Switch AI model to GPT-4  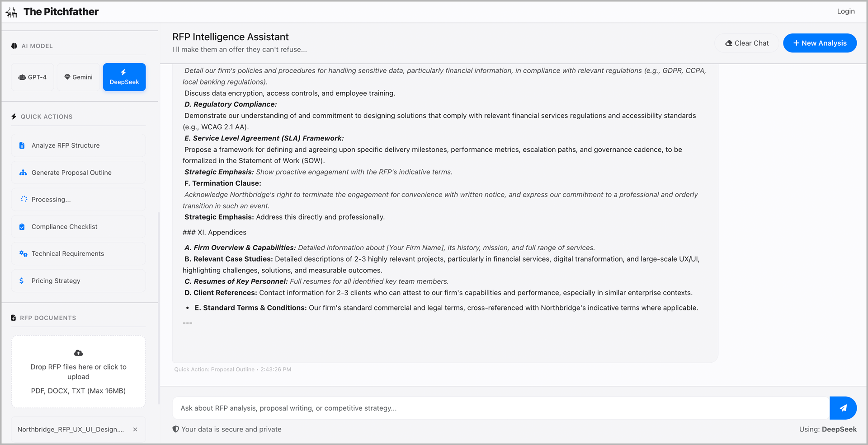click(x=33, y=77)
